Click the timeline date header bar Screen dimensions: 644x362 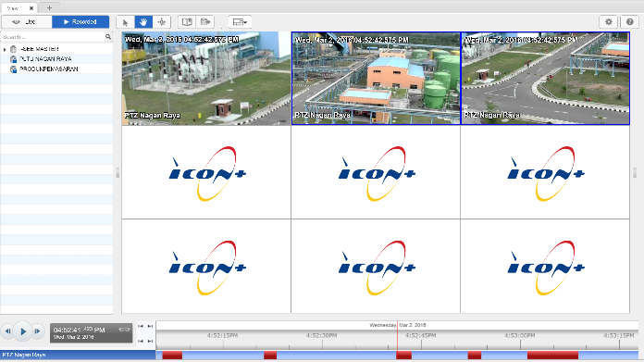397,325
